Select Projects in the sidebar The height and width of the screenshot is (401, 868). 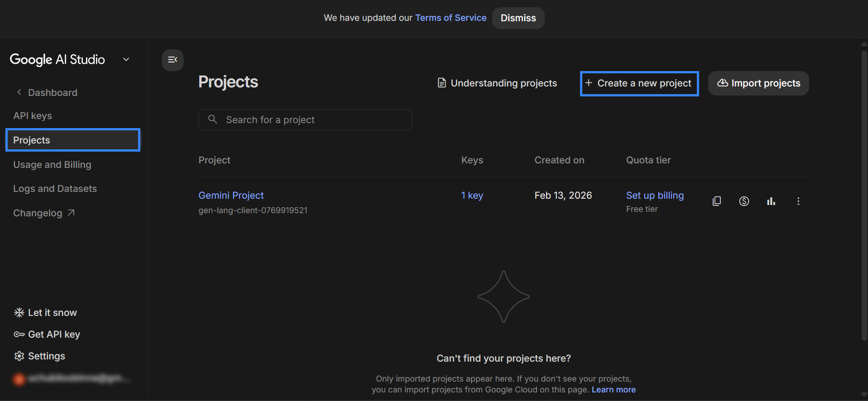(x=73, y=140)
